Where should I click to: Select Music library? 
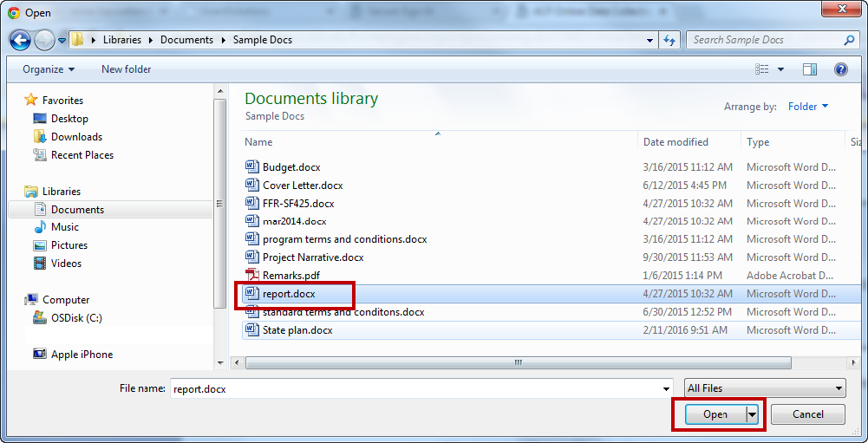coord(65,227)
